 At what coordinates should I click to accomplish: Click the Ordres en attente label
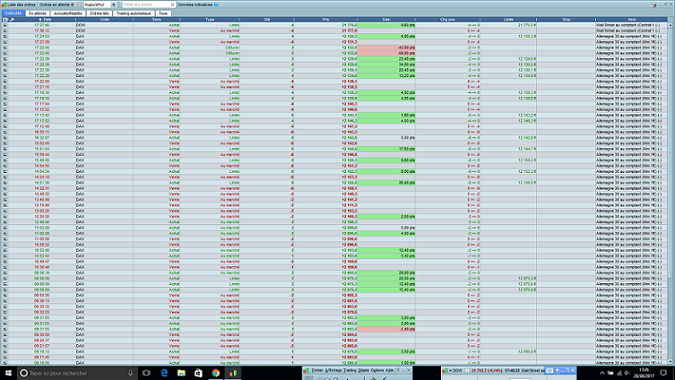coord(55,4)
